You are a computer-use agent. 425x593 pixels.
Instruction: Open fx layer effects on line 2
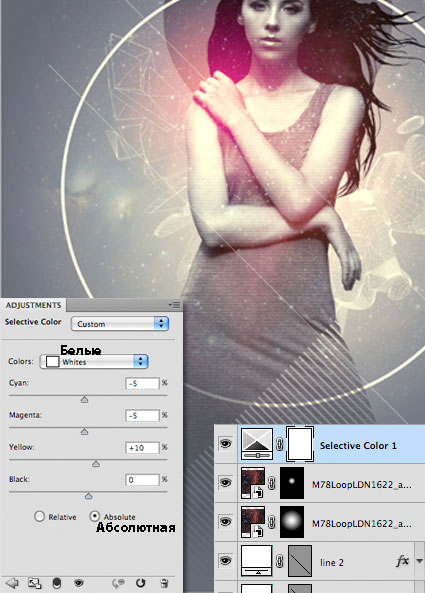pos(403,560)
